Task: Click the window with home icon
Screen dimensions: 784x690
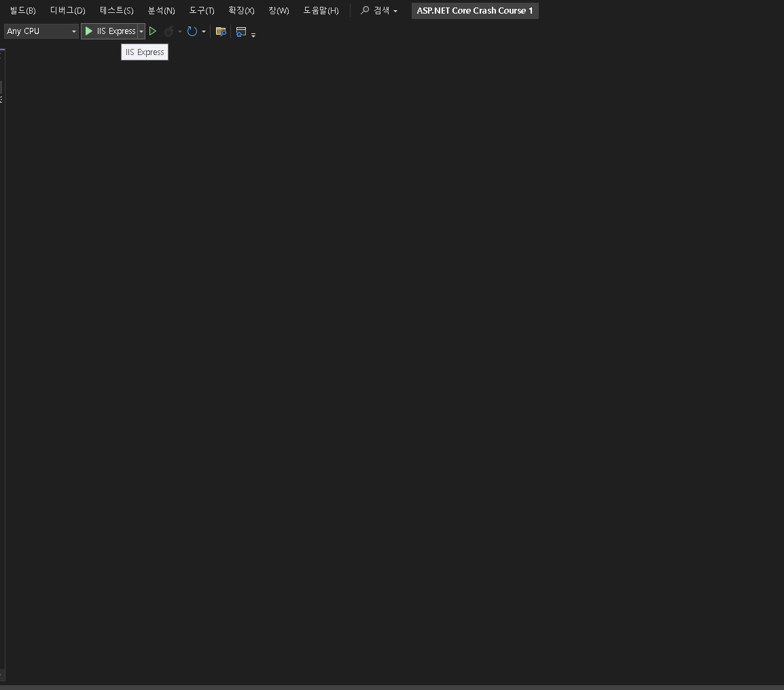Action: pos(241,31)
